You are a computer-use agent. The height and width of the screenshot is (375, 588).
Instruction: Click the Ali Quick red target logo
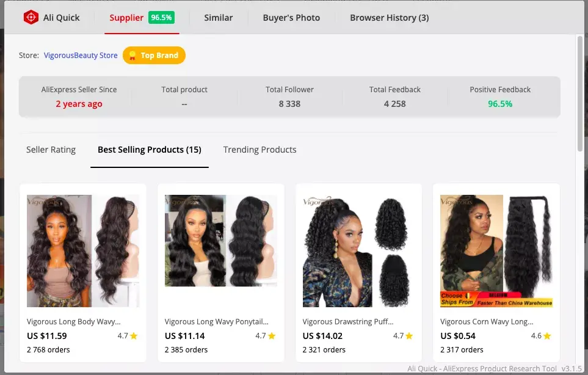click(x=31, y=17)
